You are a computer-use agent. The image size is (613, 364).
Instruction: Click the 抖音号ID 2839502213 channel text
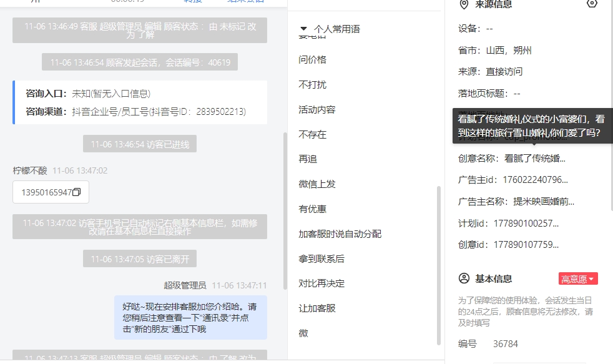pos(159,112)
